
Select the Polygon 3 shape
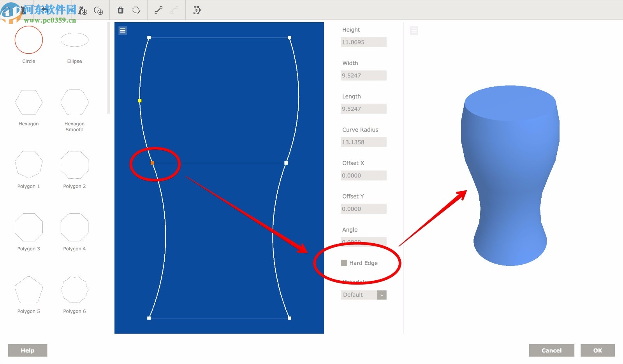[29, 227]
